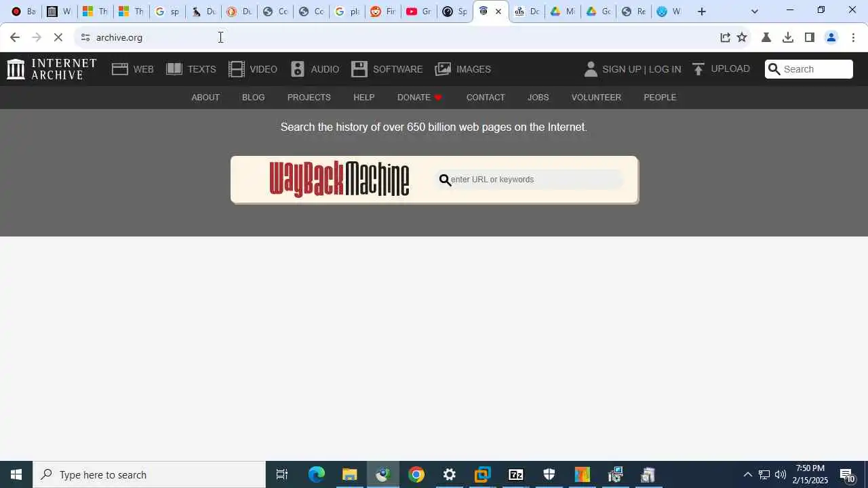Click the SIGN UP link

click(x=622, y=69)
